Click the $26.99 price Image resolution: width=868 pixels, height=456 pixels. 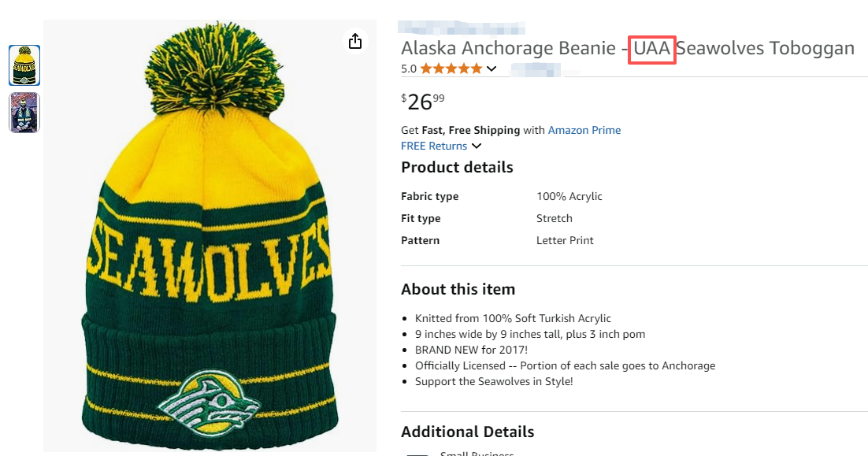[422, 102]
